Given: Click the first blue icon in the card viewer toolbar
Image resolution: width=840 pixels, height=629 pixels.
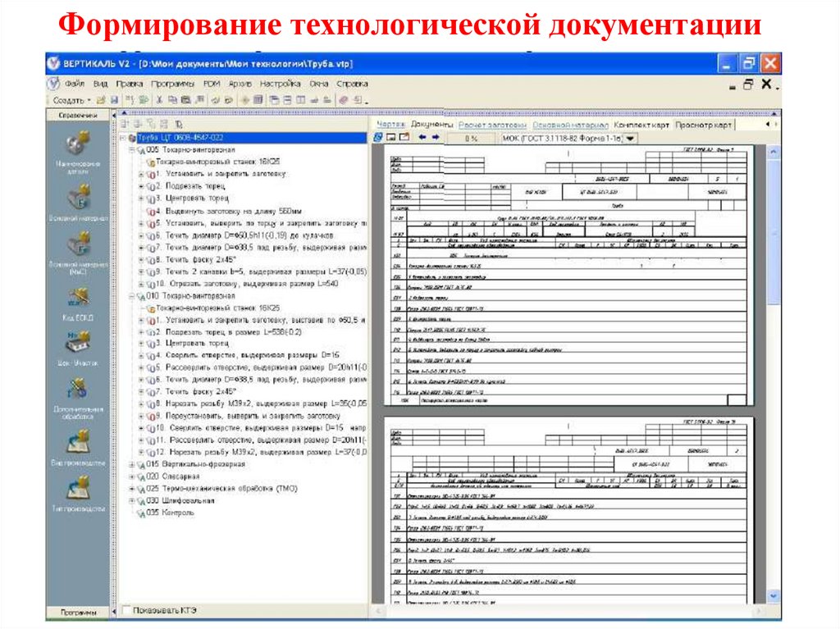Looking at the screenshot, I should coord(378,138).
